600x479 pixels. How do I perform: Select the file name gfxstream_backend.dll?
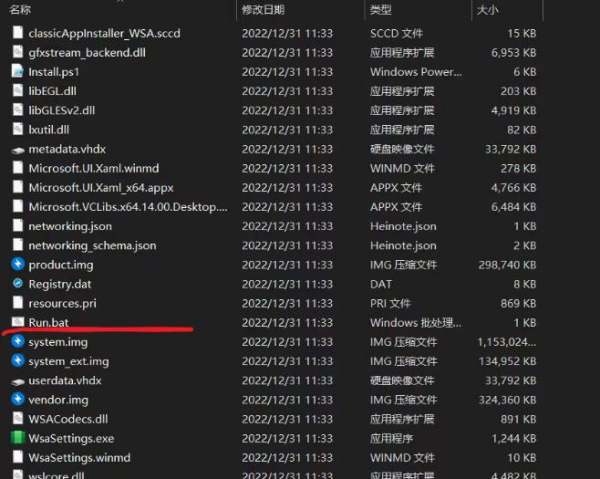click(87, 52)
